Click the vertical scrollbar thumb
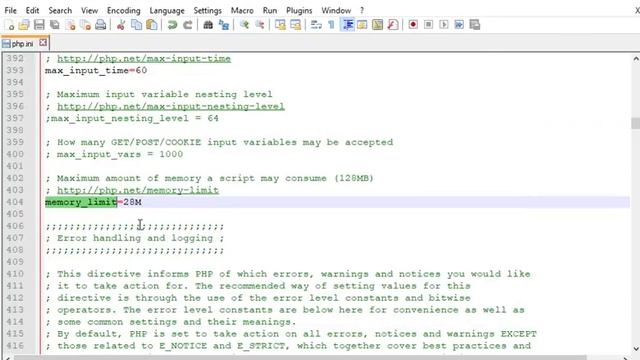The width and height of the screenshot is (640, 360). [x=635, y=123]
